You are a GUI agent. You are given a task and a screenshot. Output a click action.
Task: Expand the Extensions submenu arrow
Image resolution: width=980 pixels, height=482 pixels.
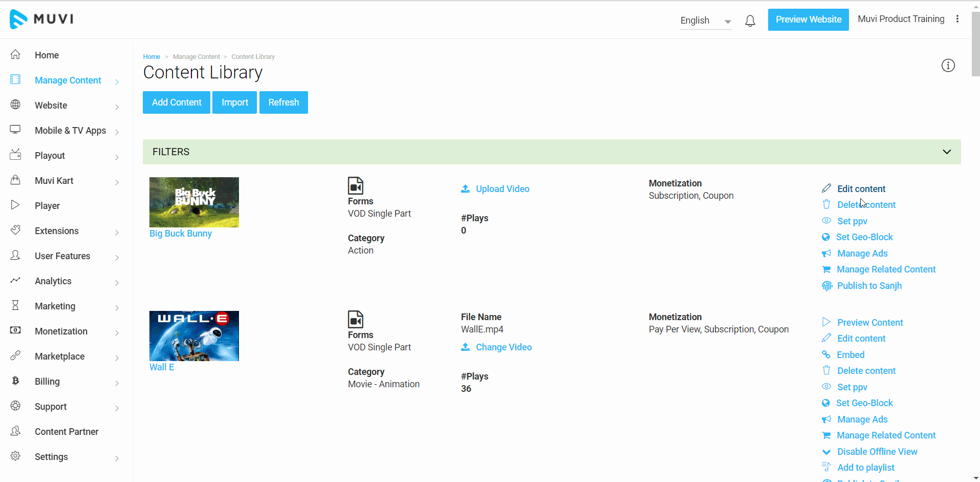tap(117, 232)
